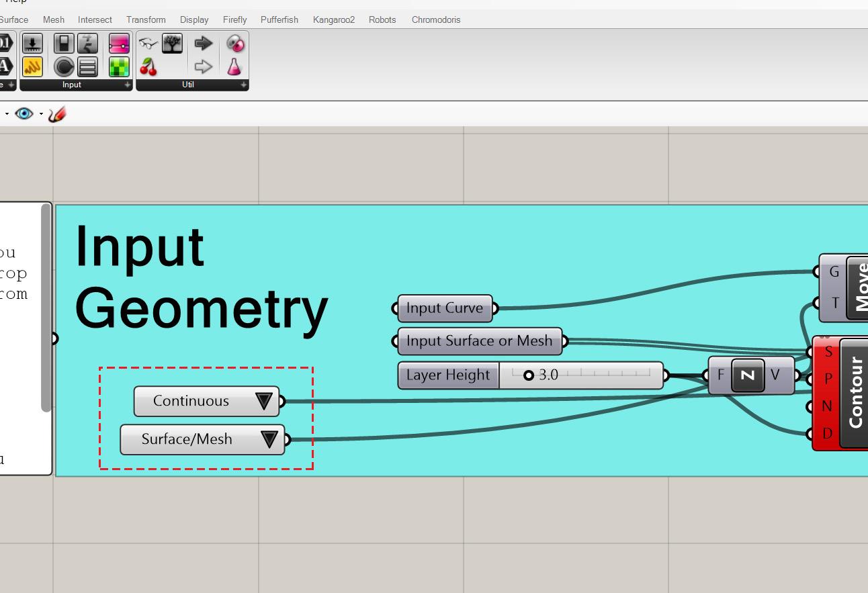This screenshot has height=593, width=868.
Task: Choose the pink cells Galapagos icon
Action: point(235,44)
